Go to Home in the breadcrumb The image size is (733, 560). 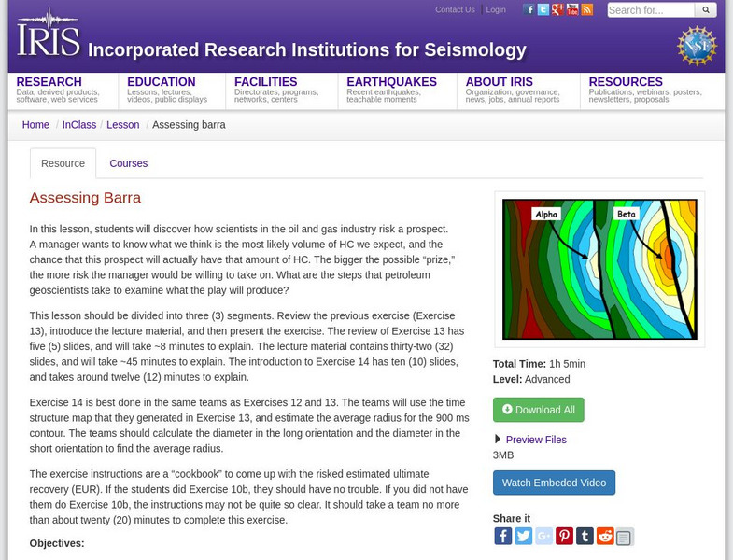[35, 125]
